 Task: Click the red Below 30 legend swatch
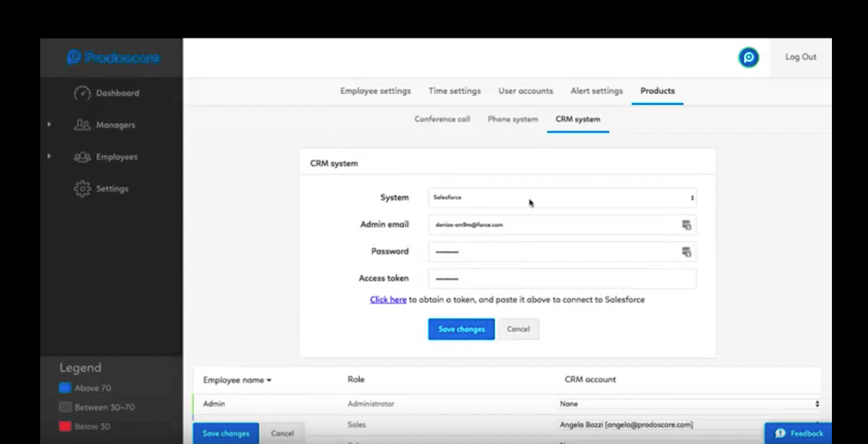tap(65, 426)
